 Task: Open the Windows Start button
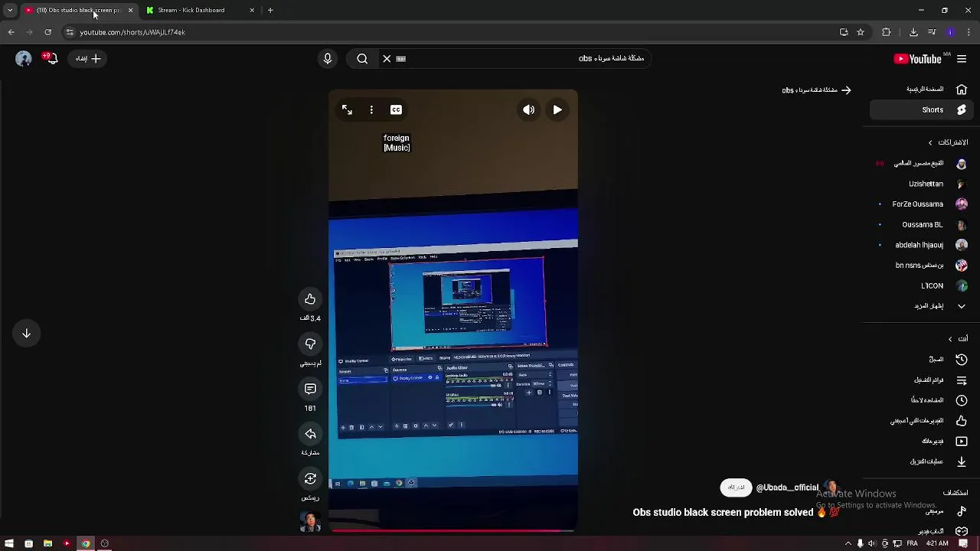click(9, 543)
